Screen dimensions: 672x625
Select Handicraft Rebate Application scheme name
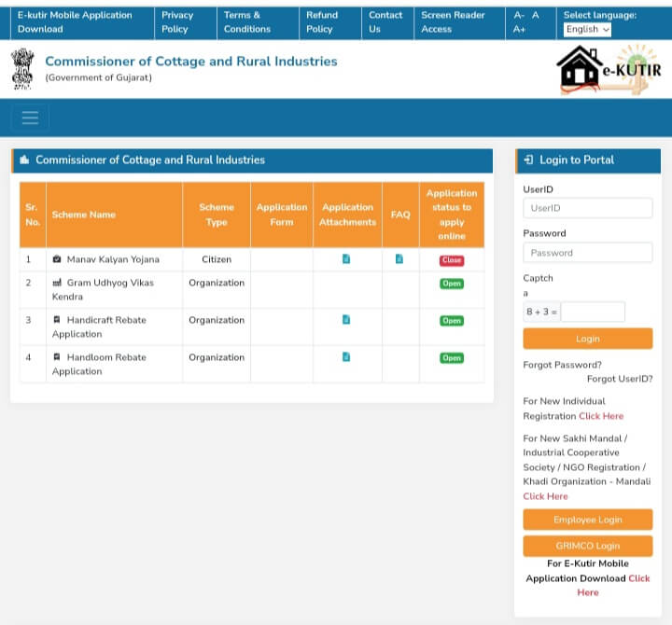(100, 326)
